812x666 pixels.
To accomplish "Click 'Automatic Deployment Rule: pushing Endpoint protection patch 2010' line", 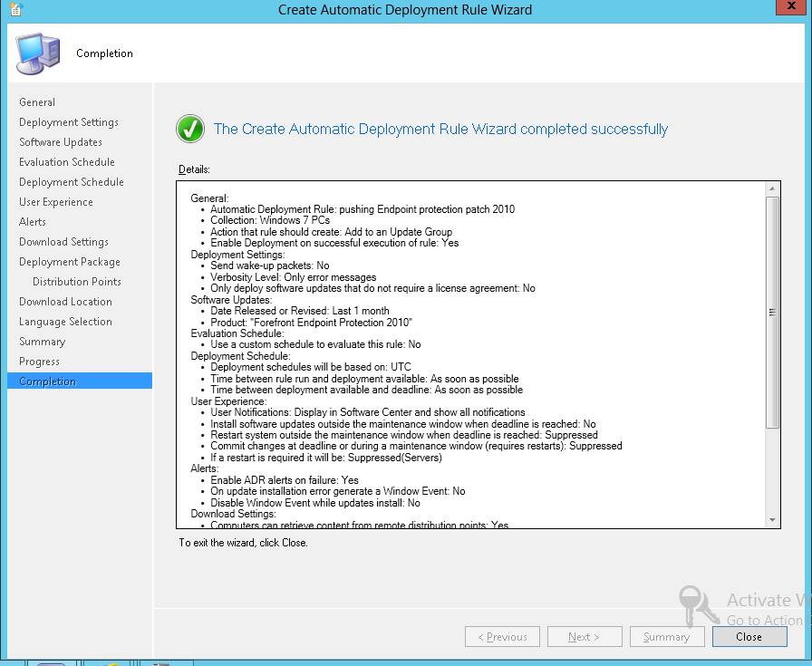I will 362,209.
